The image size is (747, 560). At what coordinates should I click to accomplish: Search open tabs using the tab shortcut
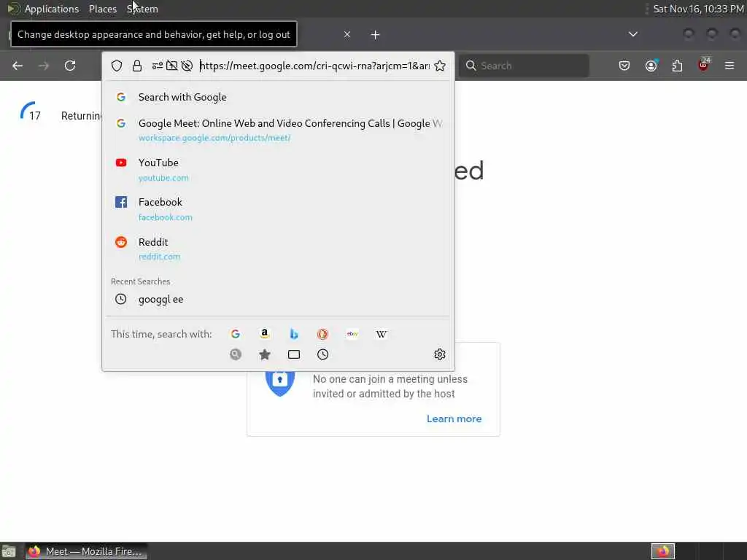(294, 354)
